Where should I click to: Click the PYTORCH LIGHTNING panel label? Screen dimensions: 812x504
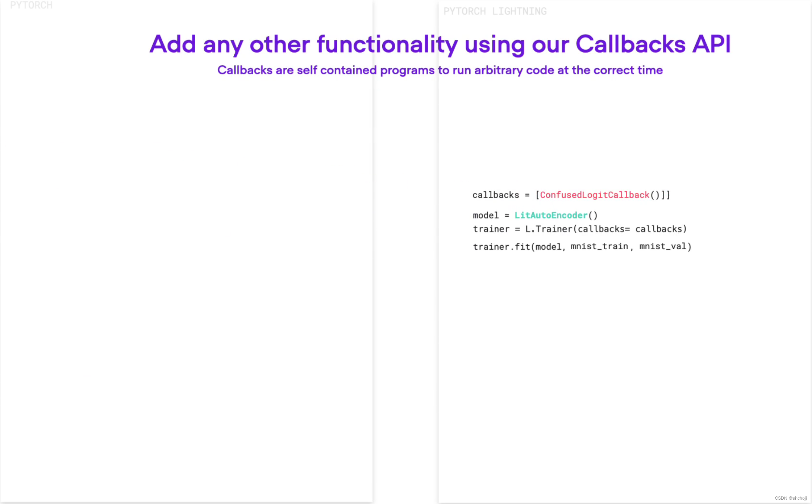click(x=495, y=12)
